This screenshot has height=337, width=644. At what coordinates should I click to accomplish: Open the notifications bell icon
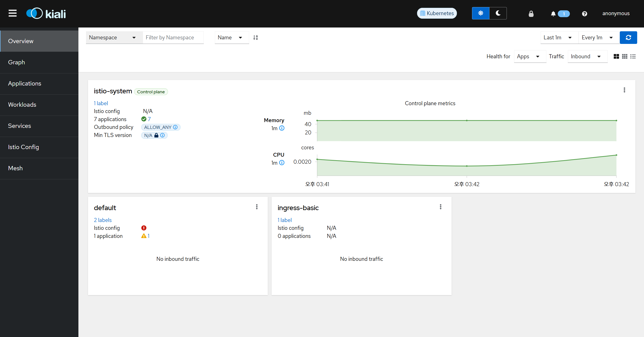[x=553, y=14]
